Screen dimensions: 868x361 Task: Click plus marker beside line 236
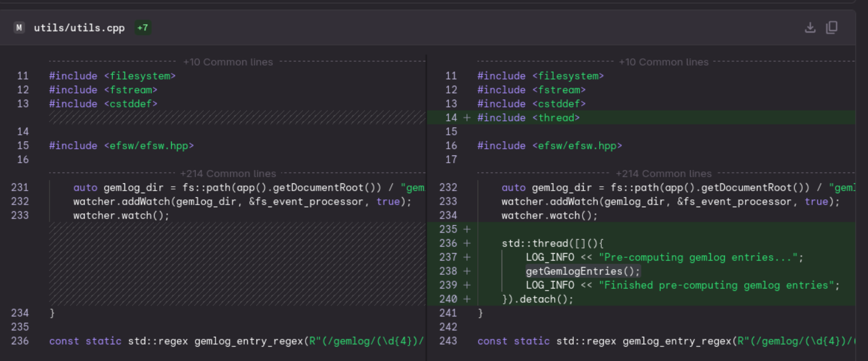(x=467, y=243)
